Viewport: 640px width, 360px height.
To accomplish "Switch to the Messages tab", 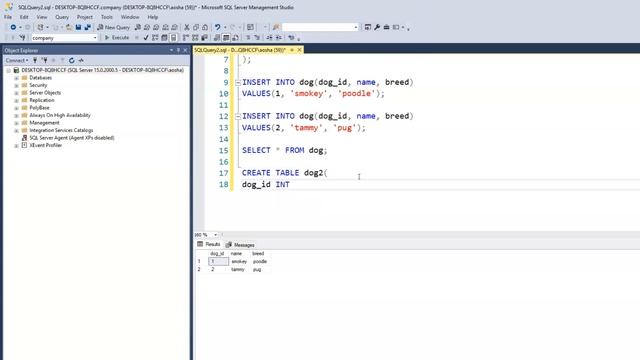I will pos(240,245).
